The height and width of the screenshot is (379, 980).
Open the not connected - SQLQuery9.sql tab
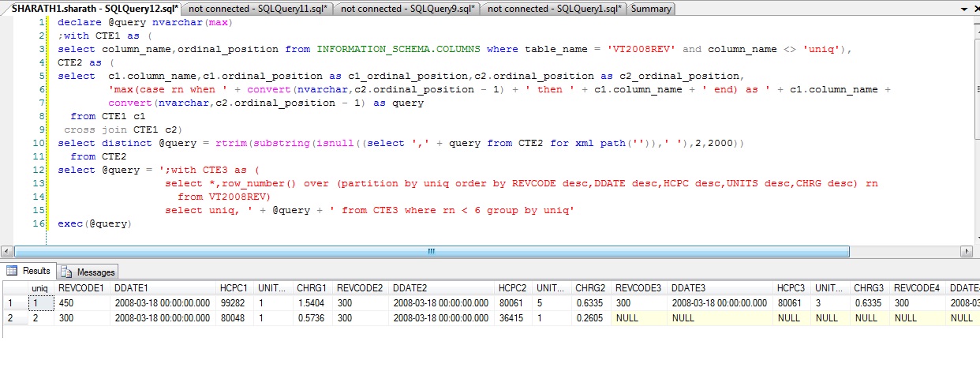click(x=408, y=9)
